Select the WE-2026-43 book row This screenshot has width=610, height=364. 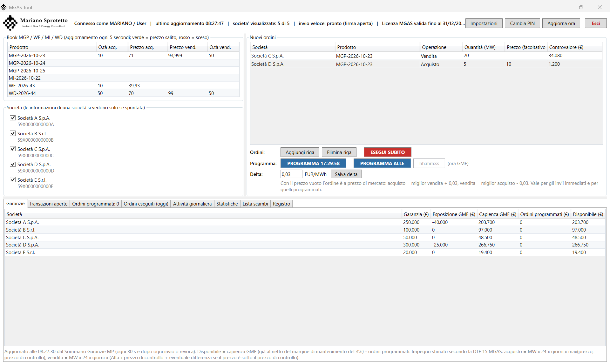coord(124,86)
